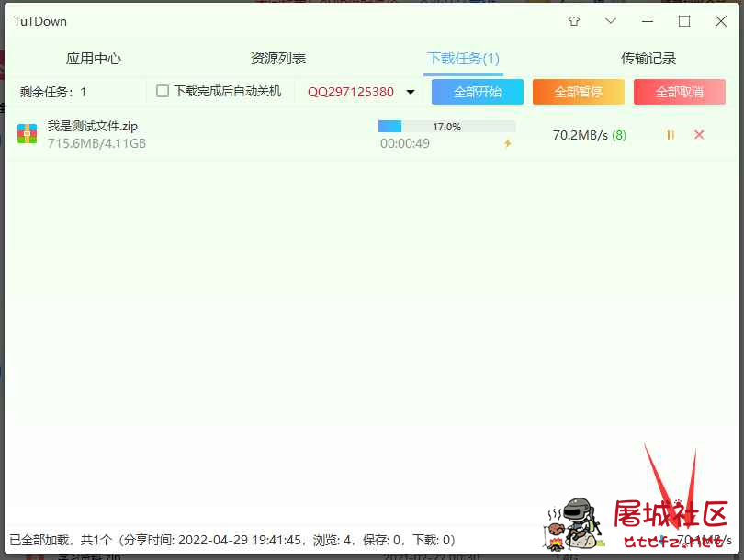Click the 70.2MB/s speed value
Screen dimensions: 744x560
[580, 136]
